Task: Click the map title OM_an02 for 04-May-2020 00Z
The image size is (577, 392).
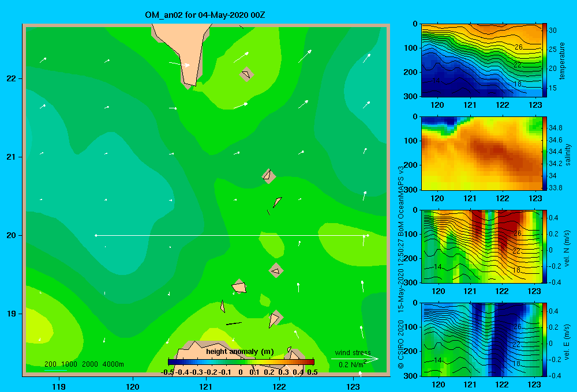Action: tap(205, 15)
